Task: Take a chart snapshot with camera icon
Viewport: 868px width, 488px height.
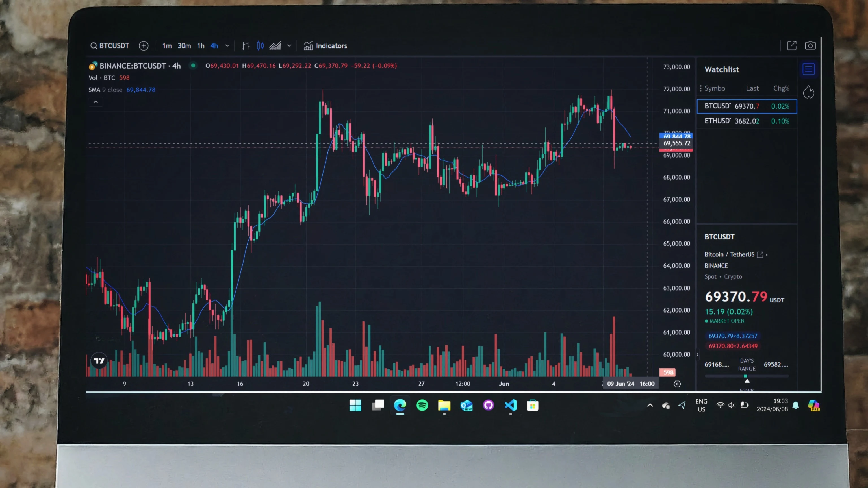Action: pos(810,45)
